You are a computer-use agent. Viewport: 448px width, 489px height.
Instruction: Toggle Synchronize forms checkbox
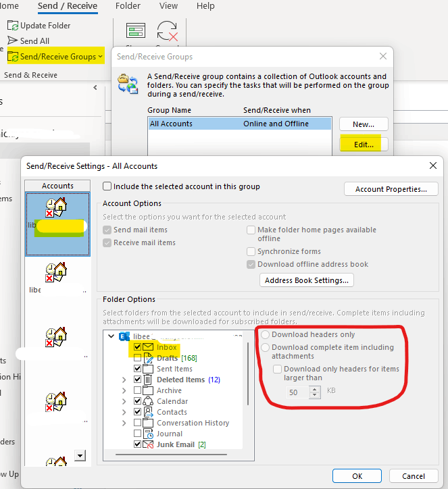click(x=251, y=251)
